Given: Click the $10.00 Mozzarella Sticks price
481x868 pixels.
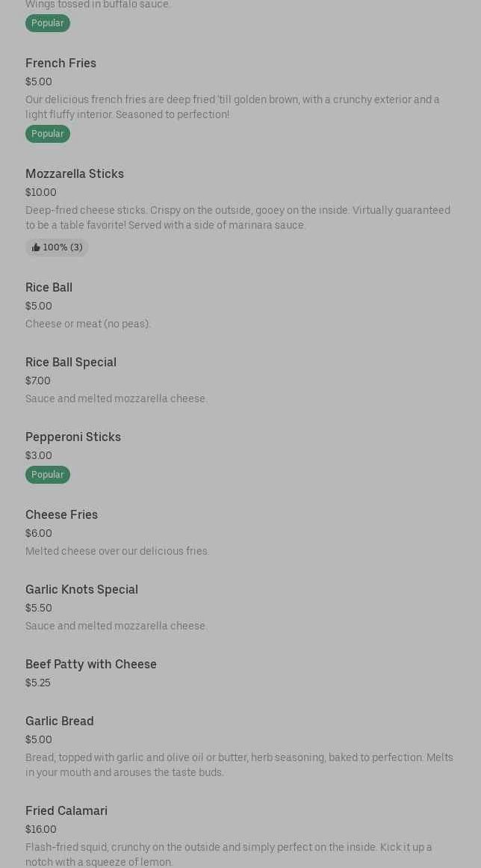Looking at the screenshot, I should tap(41, 192).
